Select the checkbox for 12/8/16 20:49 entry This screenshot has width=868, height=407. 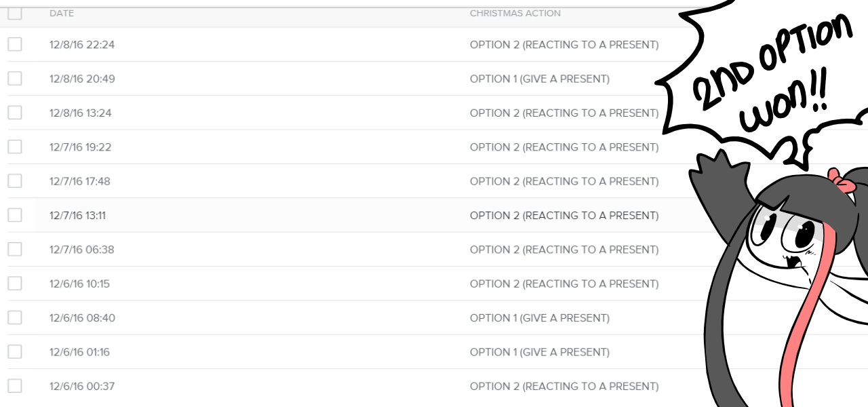[15, 79]
